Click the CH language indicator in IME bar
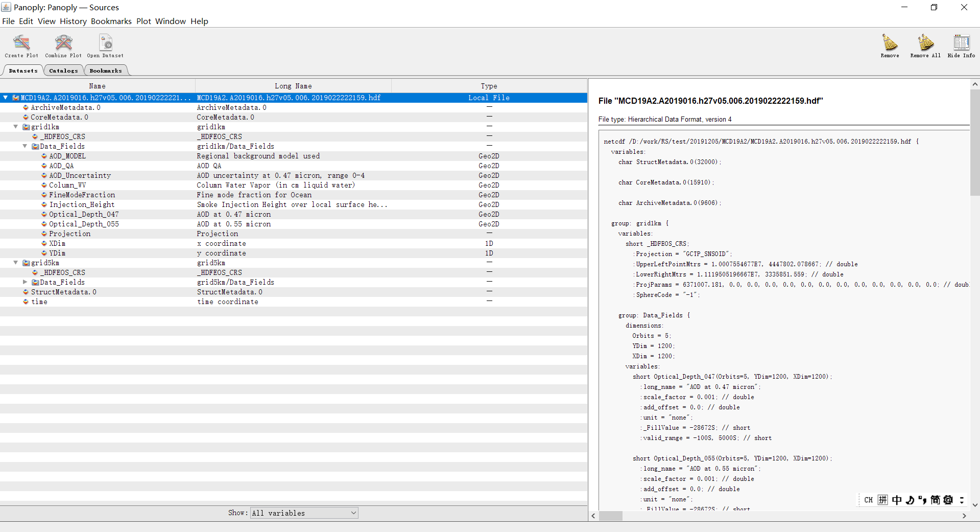This screenshot has height=532, width=980. [868, 500]
